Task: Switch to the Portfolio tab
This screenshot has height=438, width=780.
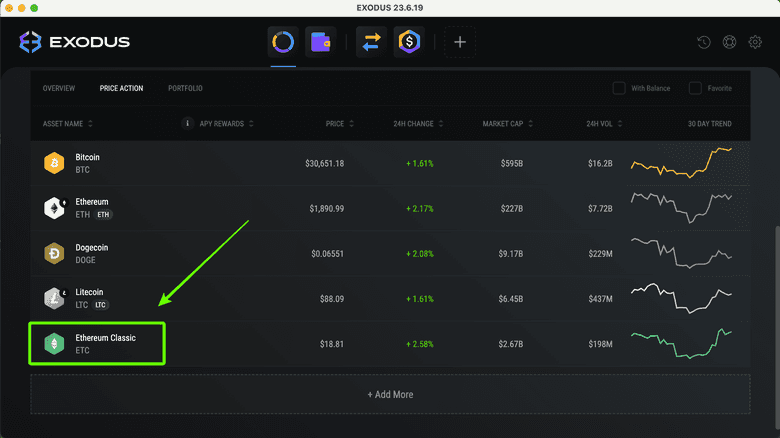Action: pos(185,88)
